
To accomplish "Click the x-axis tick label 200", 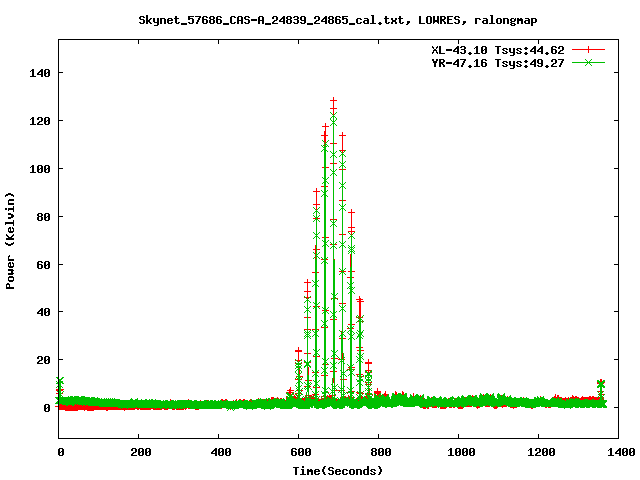I will click(x=141, y=452).
